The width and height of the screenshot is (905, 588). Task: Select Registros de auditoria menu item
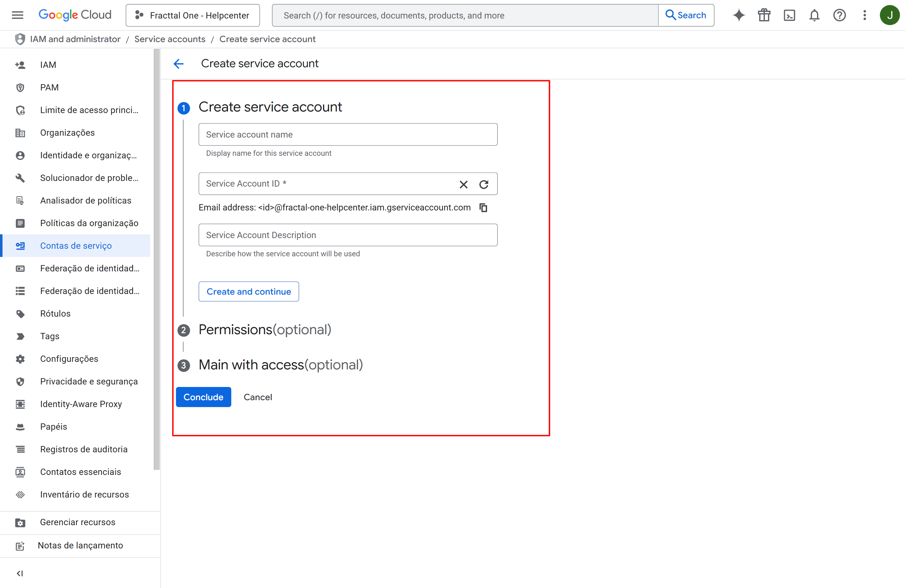(x=84, y=449)
